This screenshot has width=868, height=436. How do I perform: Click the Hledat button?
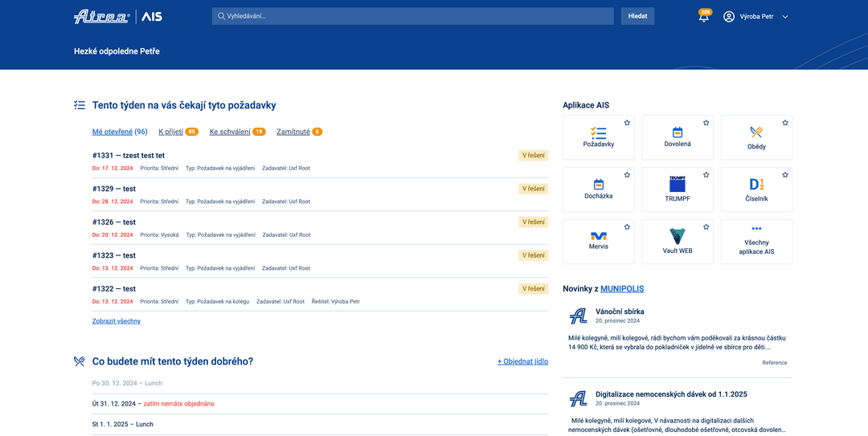pyautogui.click(x=637, y=16)
